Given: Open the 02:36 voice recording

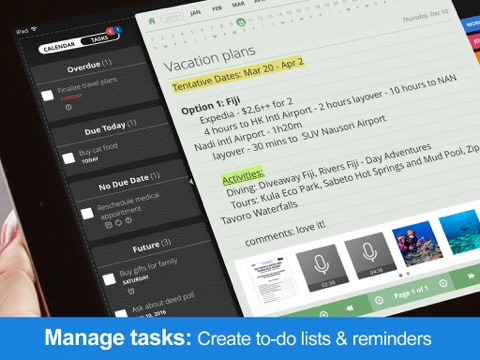Looking at the screenshot, I should click(x=322, y=268).
